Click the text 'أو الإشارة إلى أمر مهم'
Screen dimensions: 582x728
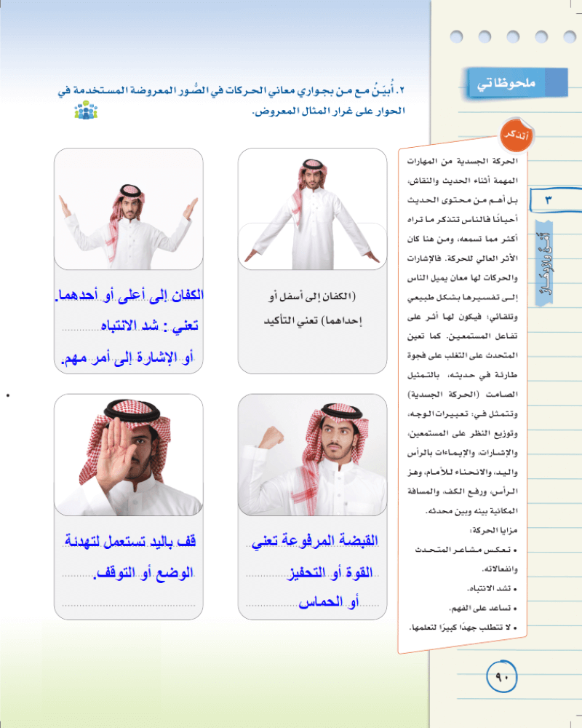128,357
